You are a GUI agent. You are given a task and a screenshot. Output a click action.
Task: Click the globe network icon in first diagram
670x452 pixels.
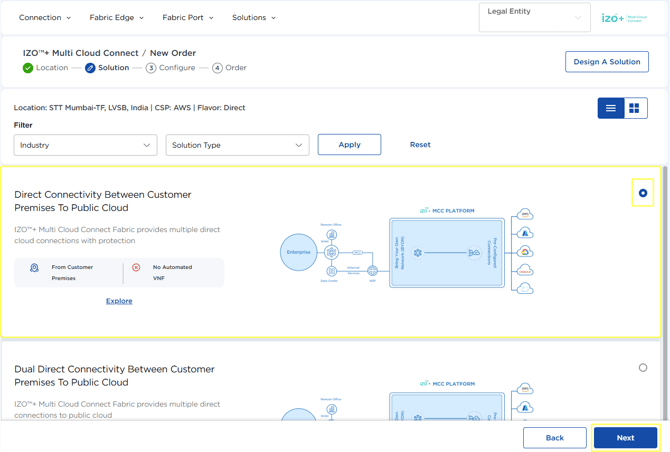(x=373, y=271)
